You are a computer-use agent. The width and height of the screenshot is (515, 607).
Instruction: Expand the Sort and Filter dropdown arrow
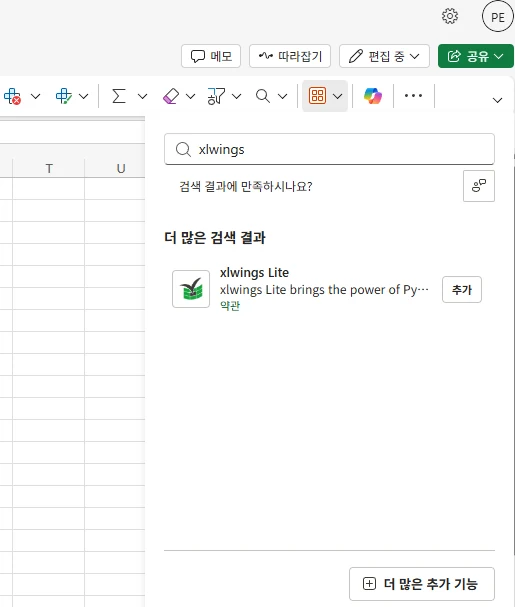point(236,96)
